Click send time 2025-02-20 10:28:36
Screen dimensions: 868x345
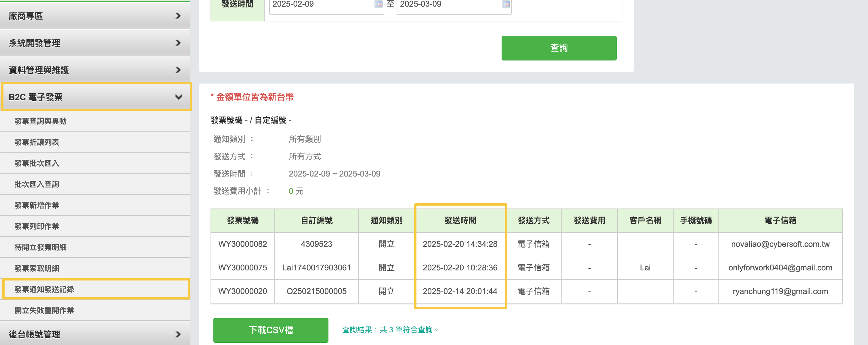click(x=460, y=268)
